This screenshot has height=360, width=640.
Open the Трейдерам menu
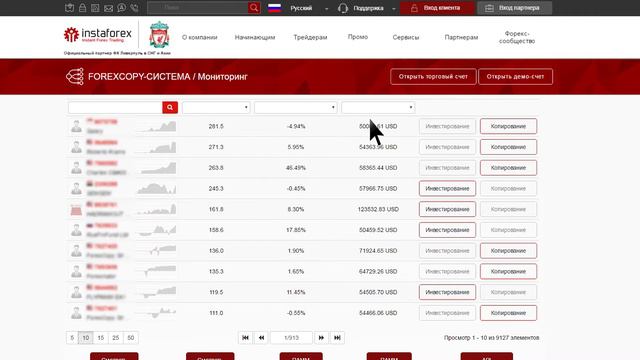[x=310, y=37]
